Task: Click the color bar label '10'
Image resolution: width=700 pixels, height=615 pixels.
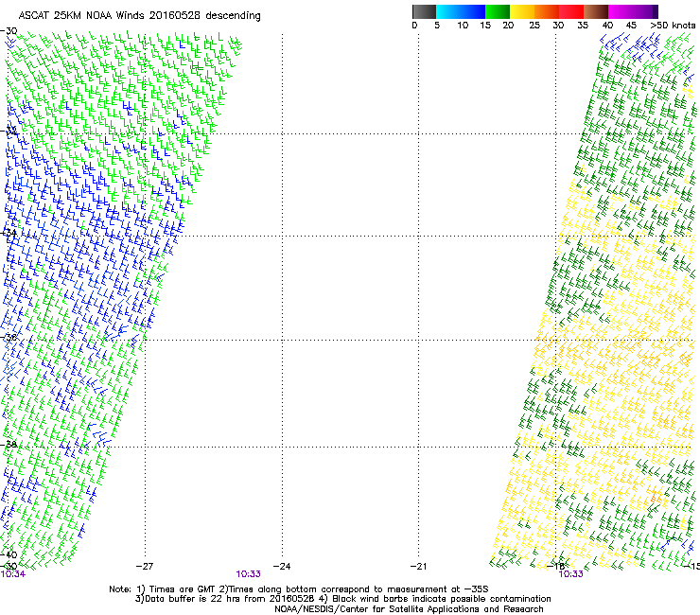Action: pyautogui.click(x=463, y=26)
